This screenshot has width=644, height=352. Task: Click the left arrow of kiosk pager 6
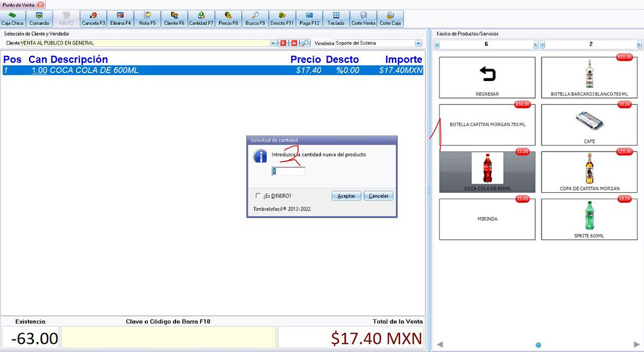pos(437,44)
